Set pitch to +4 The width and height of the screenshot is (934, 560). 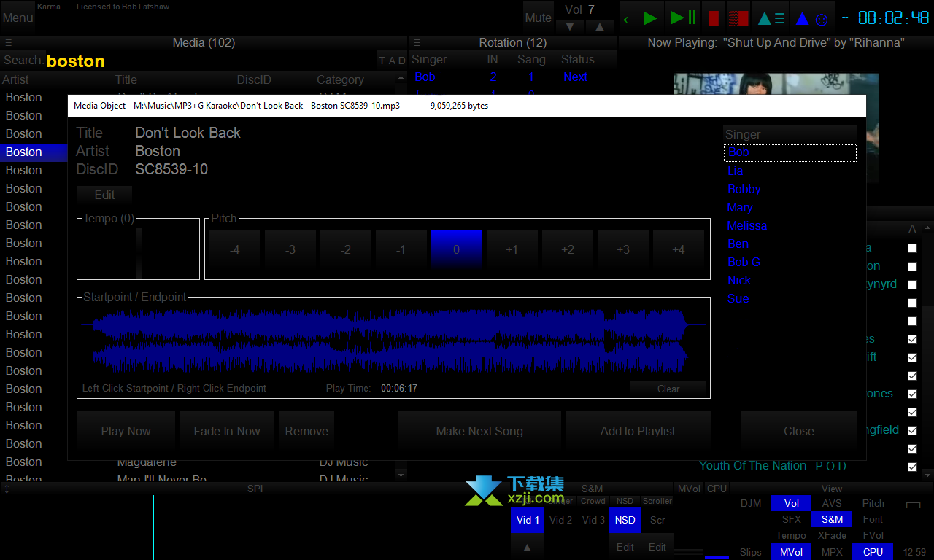(679, 249)
